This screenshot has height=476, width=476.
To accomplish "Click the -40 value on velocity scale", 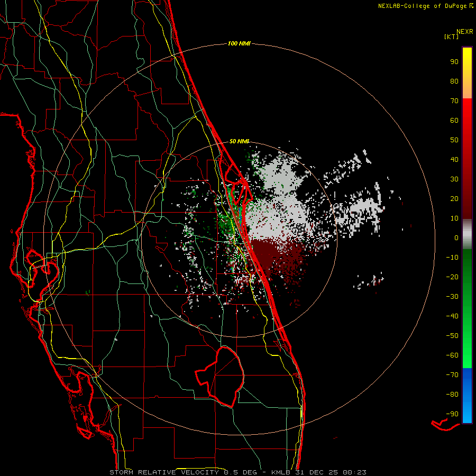I will (x=452, y=316).
